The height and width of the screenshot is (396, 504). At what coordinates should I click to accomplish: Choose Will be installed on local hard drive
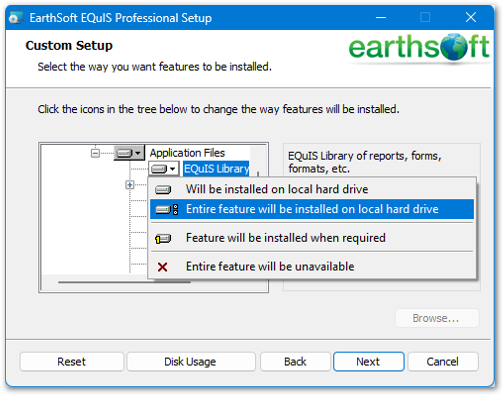point(312,189)
